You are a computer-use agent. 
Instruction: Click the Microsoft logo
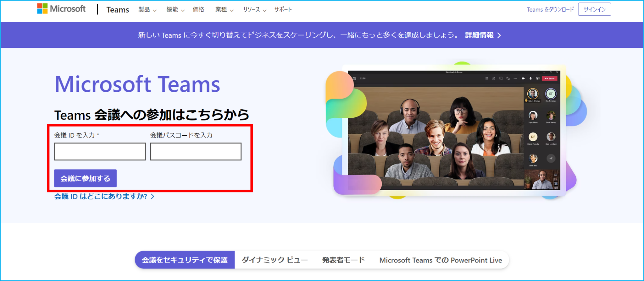click(x=61, y=9)
